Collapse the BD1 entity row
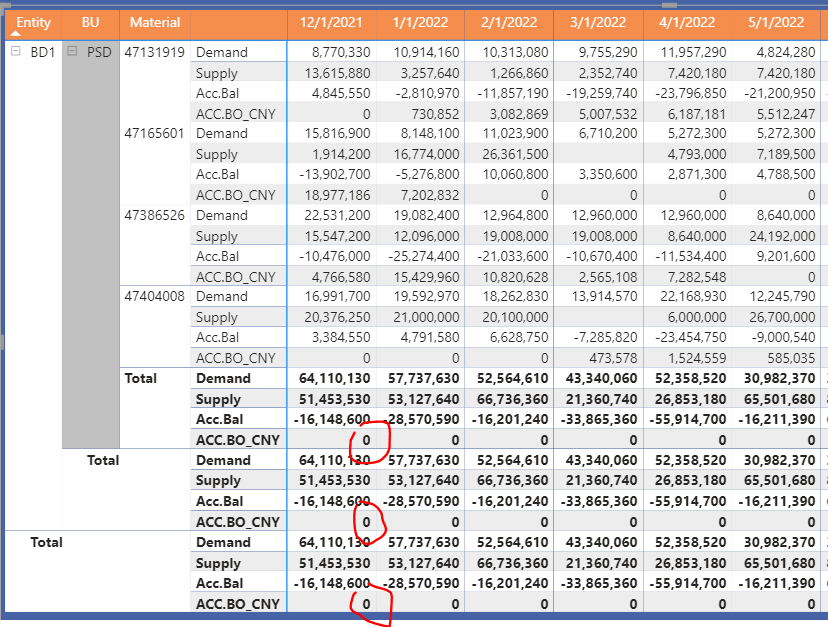Image resolution: width=828 pixels, height=627 pixels. tap(16, 51)
